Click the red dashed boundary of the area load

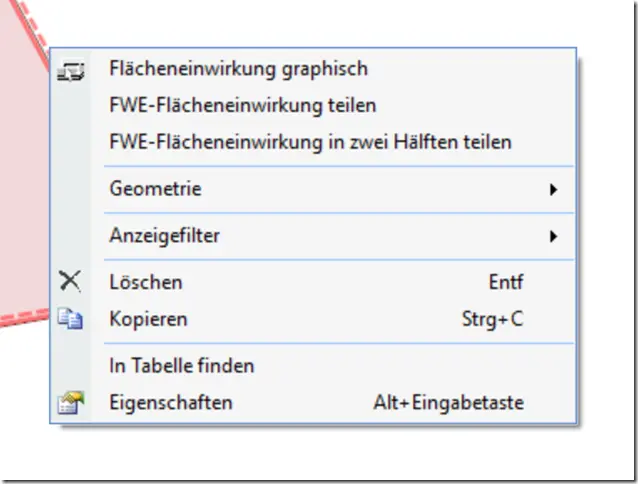pos(24,317)
